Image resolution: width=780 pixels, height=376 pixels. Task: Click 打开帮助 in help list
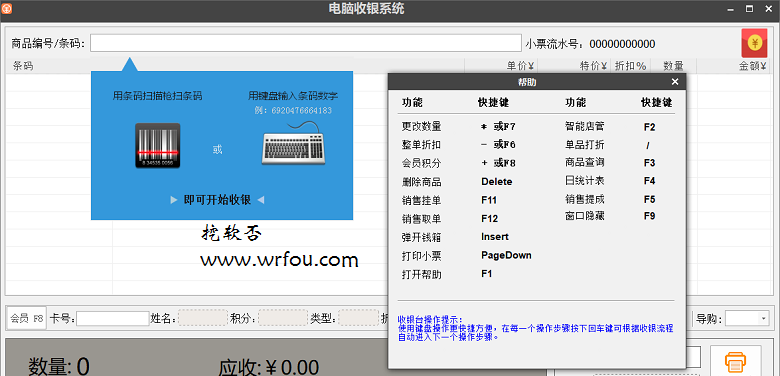tap(421, 275)
